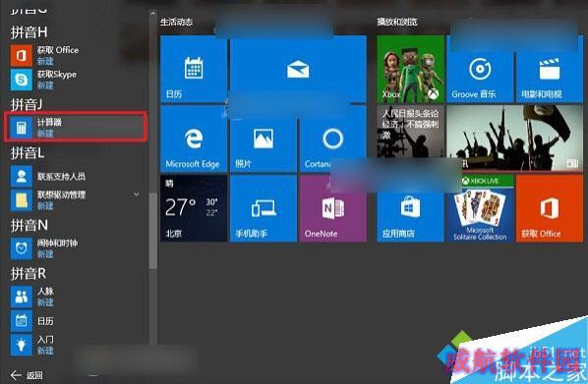
Task: Open the news photo tile with silhouettes
Action: point(515,138)
